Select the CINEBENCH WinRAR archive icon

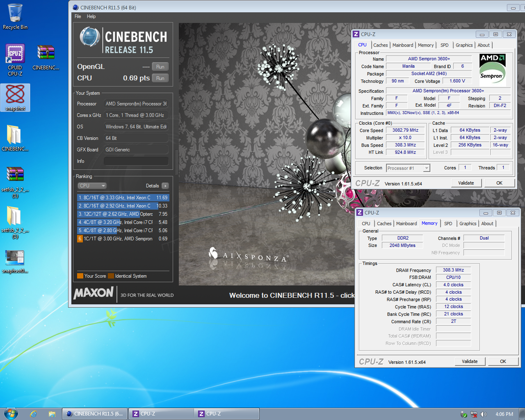[46, 57]
